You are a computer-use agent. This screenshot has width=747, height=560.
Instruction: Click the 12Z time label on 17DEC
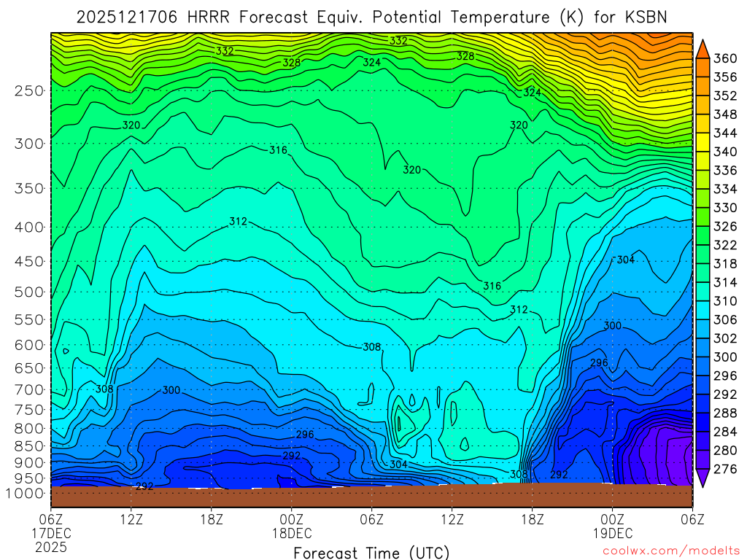click(131, 519)
